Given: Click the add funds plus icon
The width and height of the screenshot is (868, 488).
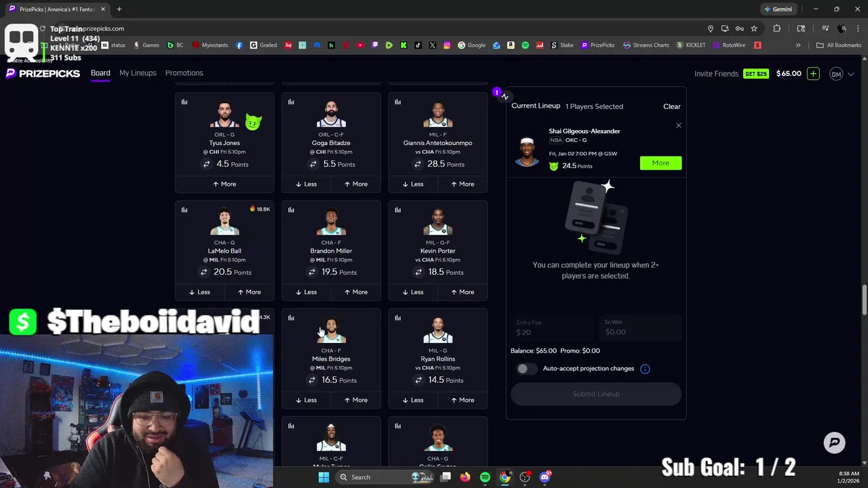Looking at the screenshot, I should pyautogui.click(x=813, y=73).
